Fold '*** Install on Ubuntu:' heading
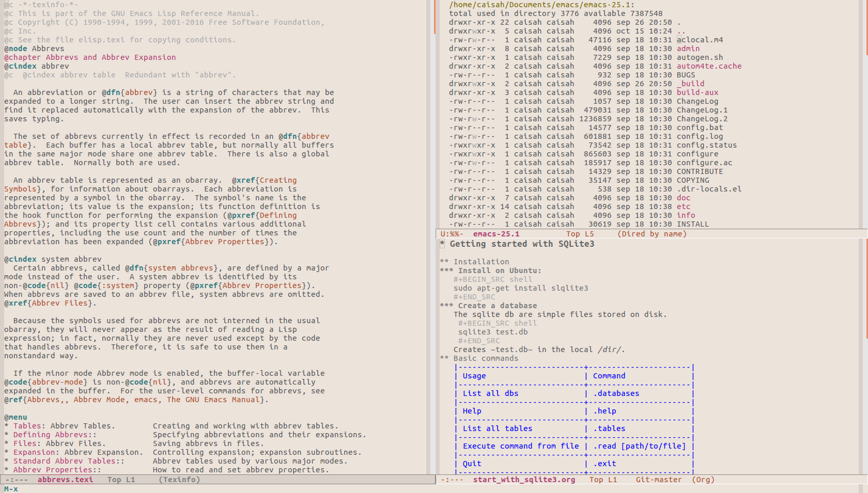 pyautogui.click(x=491, y=271)
